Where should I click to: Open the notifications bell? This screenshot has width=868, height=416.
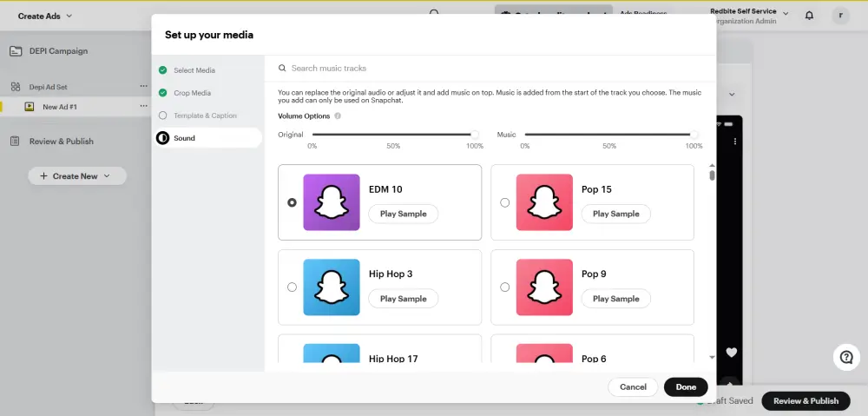pyautogui.click(x=809, y=16)
